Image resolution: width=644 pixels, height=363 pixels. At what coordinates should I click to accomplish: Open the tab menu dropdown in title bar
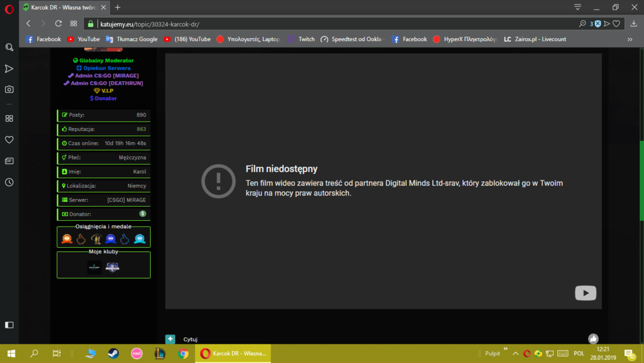click(578, 7)
